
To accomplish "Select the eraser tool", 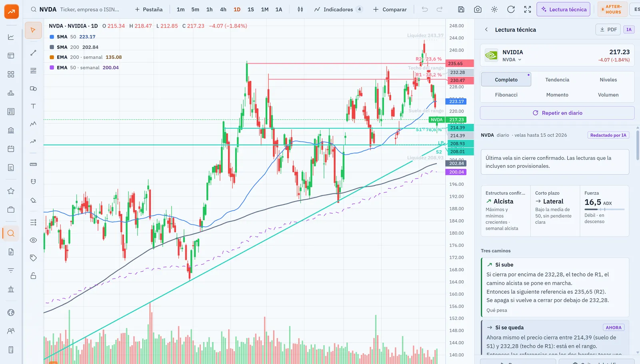I will pyautogui.click(x=33, y=200).
